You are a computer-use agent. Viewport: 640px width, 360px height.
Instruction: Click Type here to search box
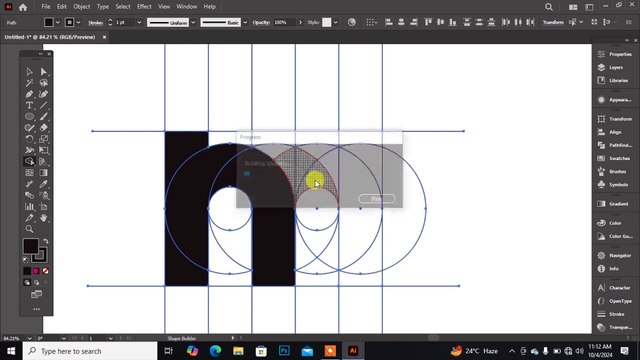pos(90,351)
